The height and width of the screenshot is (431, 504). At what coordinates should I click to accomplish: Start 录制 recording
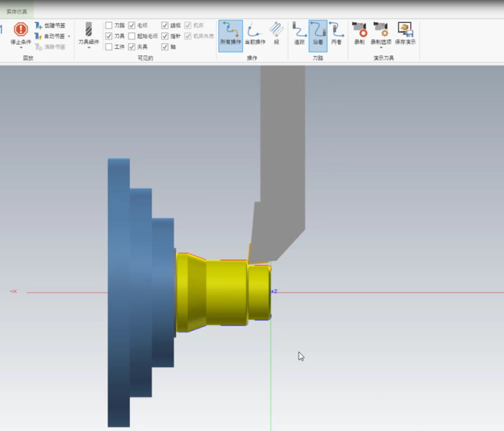point(359,33)
